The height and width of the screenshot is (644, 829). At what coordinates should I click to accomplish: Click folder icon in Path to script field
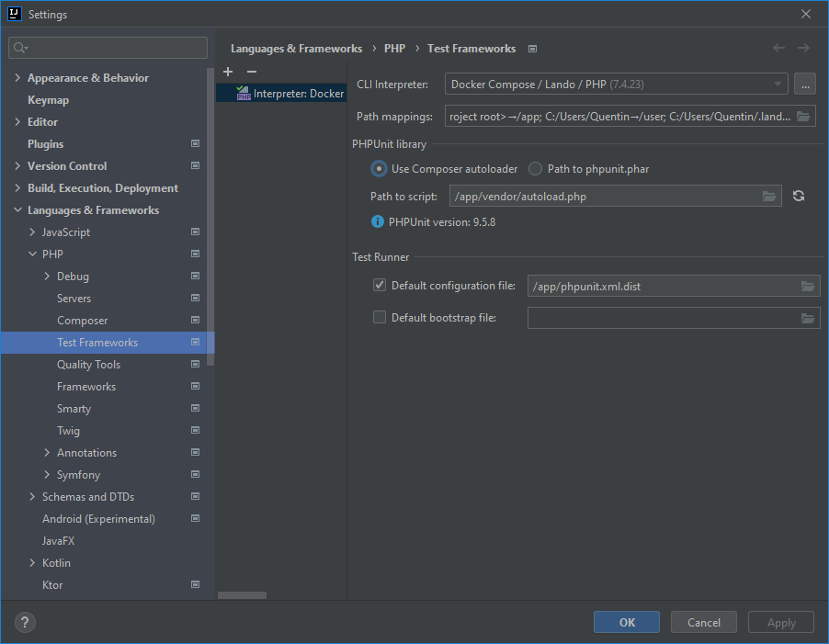pyautogui.click(x=769, y=196)
